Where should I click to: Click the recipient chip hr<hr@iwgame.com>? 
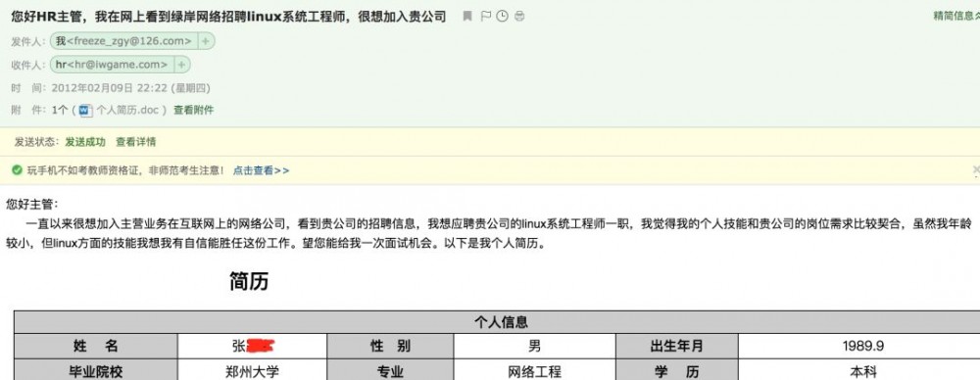coord(112,65)
